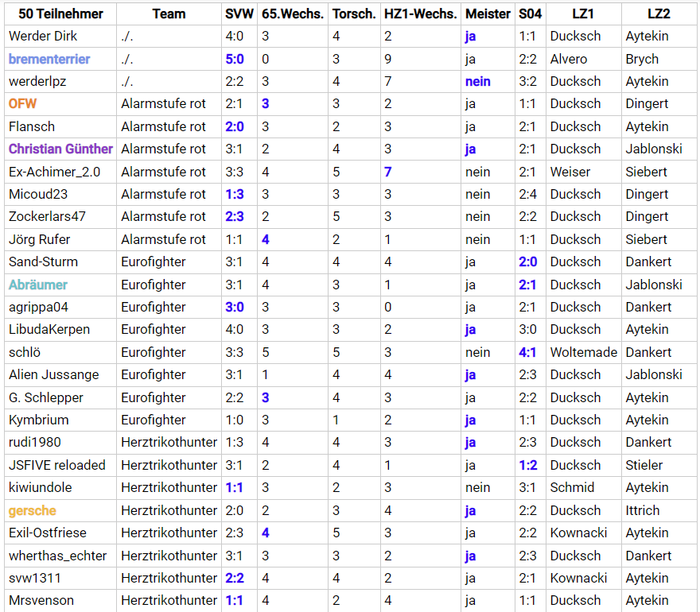The image size is (700, 612).
Task: Click the 'Meister' column header
Action: click(x=488, y=14)
